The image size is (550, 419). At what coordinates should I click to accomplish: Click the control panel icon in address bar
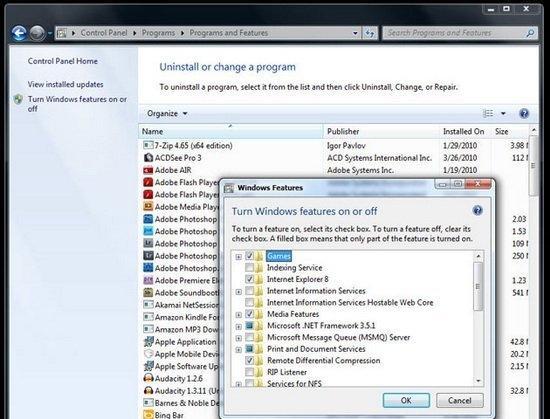62,33
